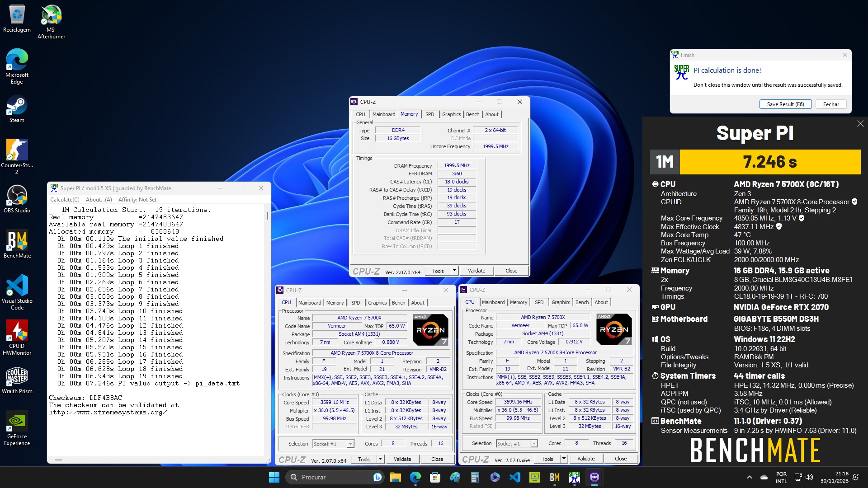
Task: Click Validate in Memory CPU-Z window
Action: coord(476,271)
